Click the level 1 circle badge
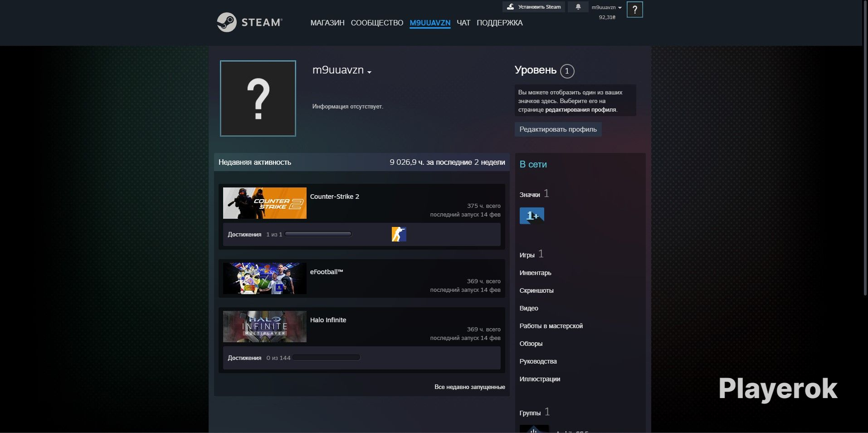The image size is (868, 433). point(567,71)
